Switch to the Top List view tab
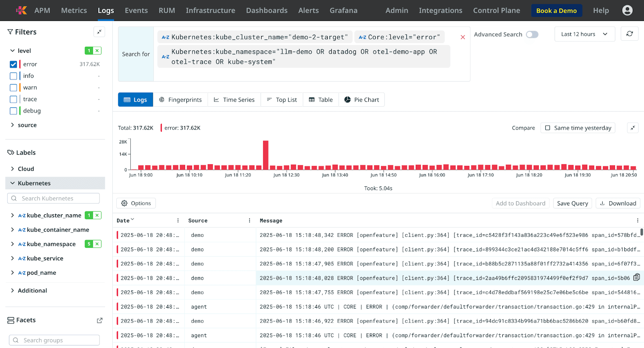This screenshot has width=644, height=348. (x=282, y=100)
